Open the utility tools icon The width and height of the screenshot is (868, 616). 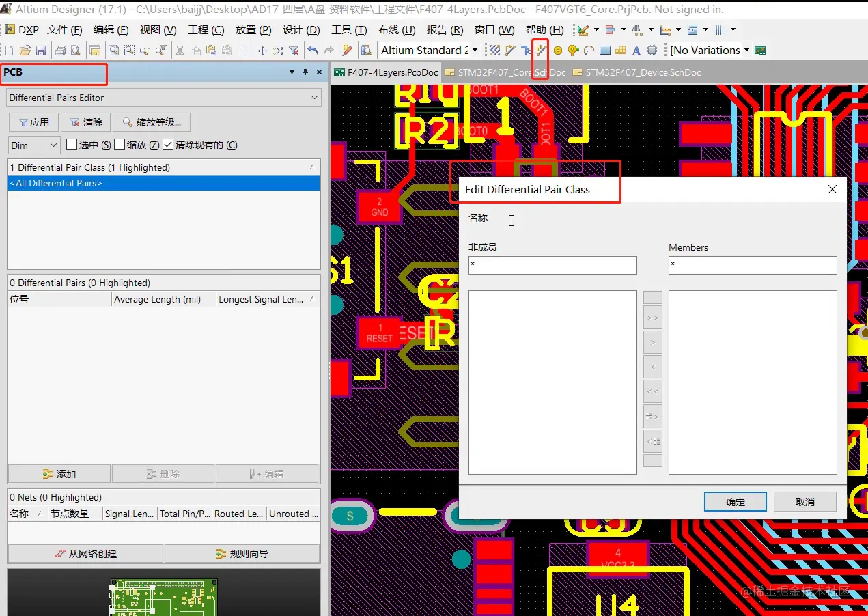tap(583, 30)
